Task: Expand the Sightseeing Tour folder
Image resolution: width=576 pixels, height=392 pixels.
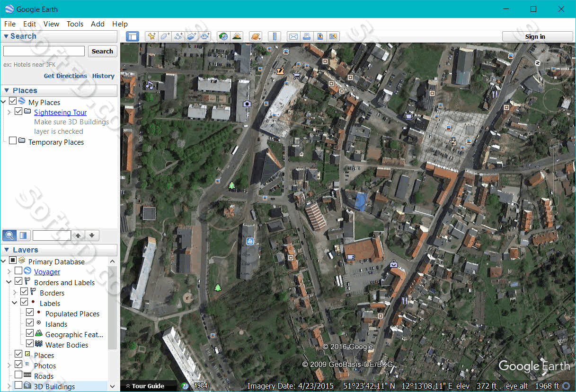Action: (9, 112)
